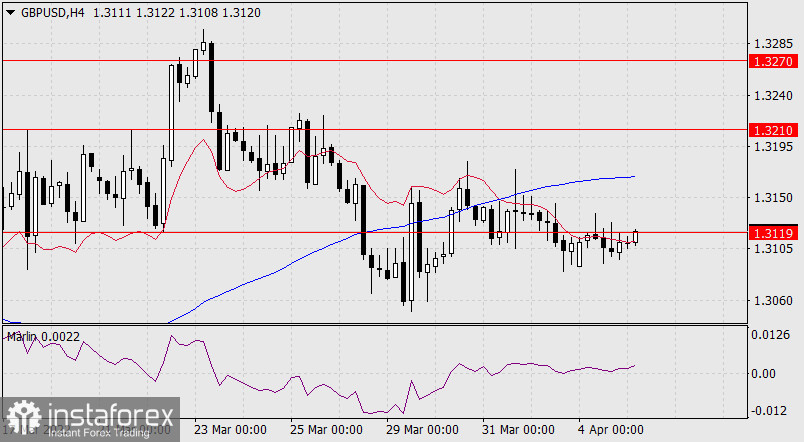Click the 1.3150 price axis value
The width and height of the screenshot is (804, 442).
pos(773,197)
